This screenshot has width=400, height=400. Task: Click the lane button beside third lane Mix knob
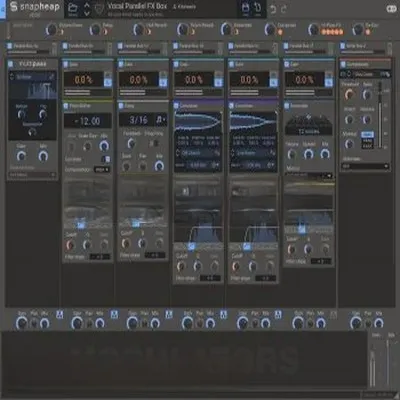169,314
